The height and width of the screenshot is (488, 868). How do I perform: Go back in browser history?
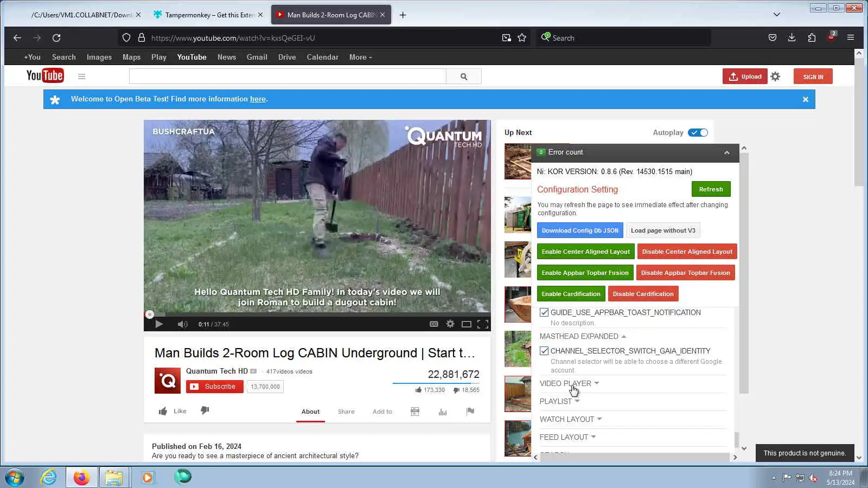[17, 38]
